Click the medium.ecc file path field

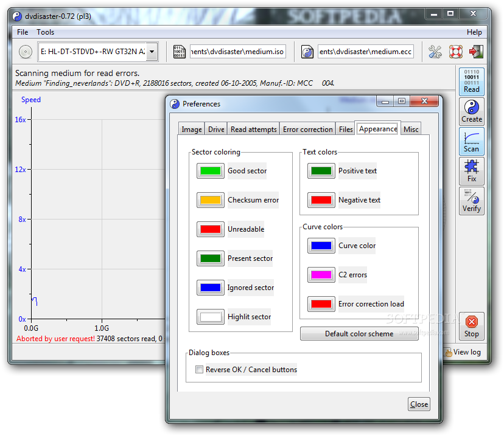(x=365, y=51)
